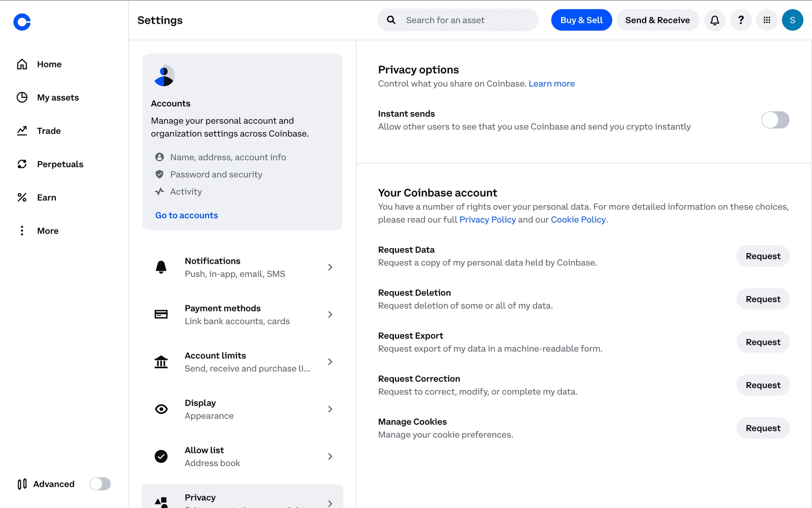Open the Display appearance settings
This screenshot has width=812, height=508.
pyautogui.click(x=242, y=409)
